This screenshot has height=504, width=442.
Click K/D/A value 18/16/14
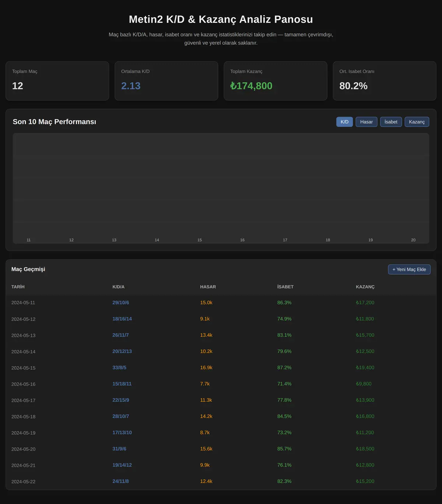(x=122, y=319)
